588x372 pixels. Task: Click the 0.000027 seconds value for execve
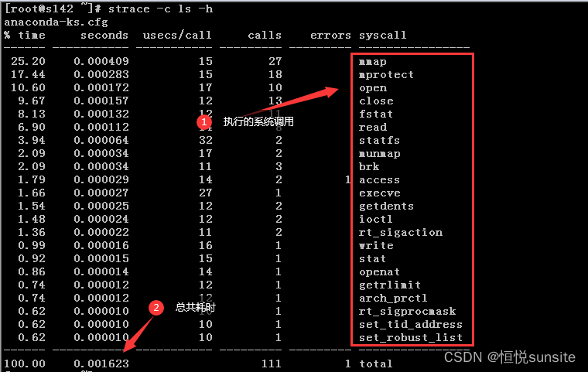click(x=101, y=193)
